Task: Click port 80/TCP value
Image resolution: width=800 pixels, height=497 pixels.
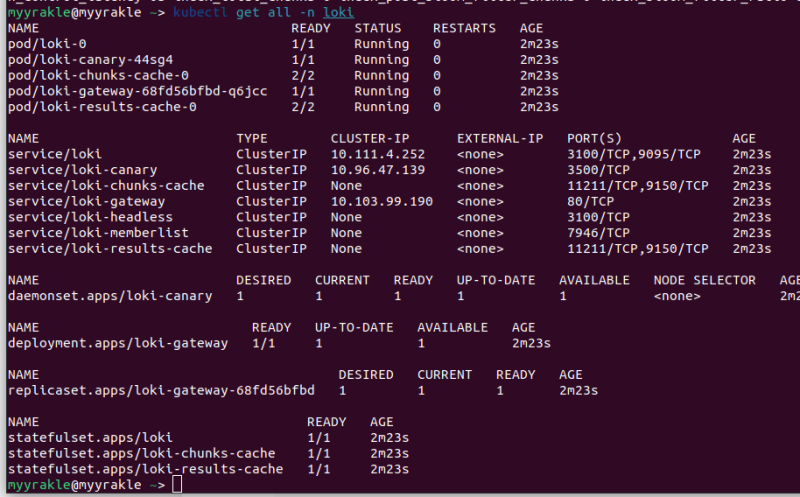Action: coord(590,202)
